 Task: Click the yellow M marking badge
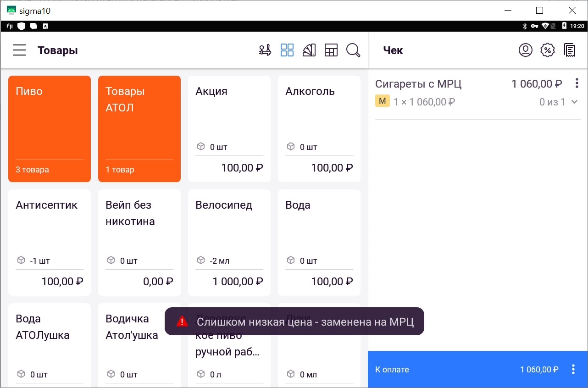pos(382,101)
